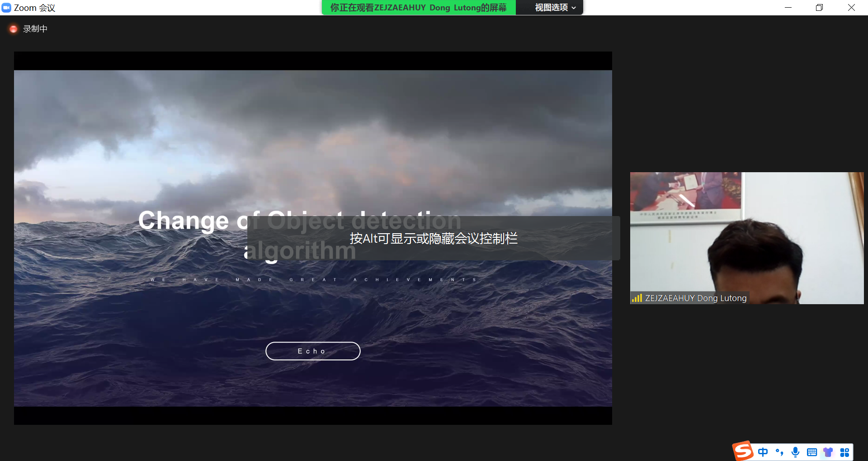
Task: Toggle the Sogou punctuation mode icon
Action: (779, 452)
